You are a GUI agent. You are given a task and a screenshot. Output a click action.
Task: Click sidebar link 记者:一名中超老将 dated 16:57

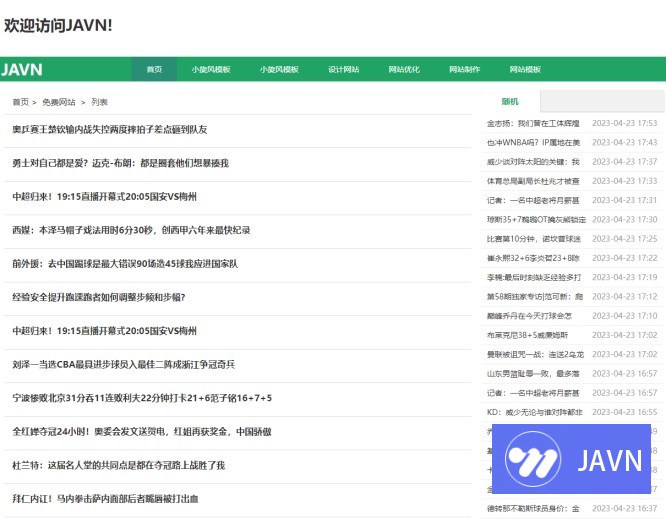[533, 393]
